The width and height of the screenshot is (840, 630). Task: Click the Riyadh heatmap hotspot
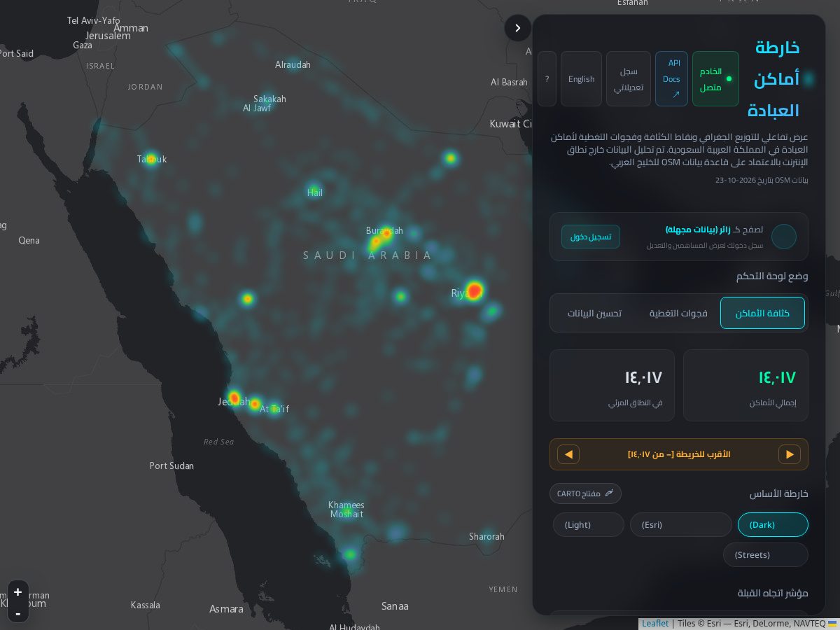[475, 290]
